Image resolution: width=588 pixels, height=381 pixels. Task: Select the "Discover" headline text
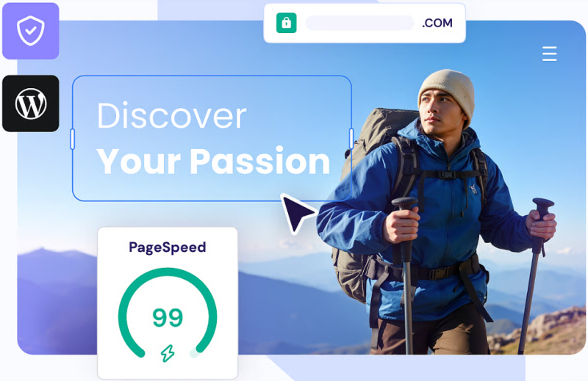tap(172, 116)
